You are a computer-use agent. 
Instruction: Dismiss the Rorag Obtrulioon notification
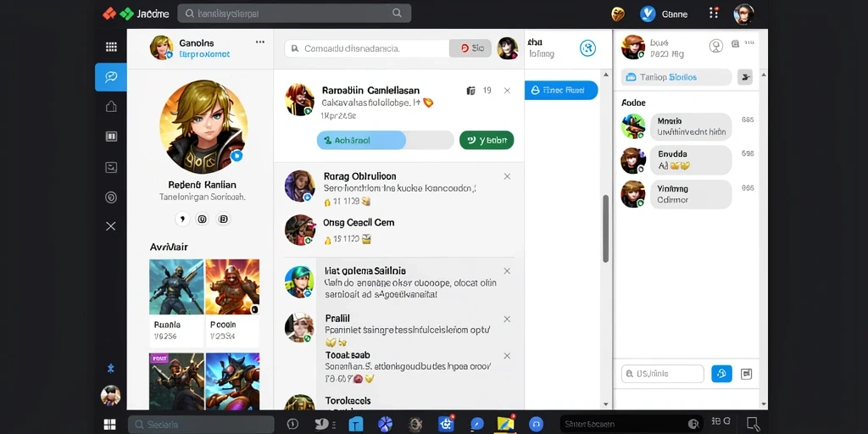507,176
